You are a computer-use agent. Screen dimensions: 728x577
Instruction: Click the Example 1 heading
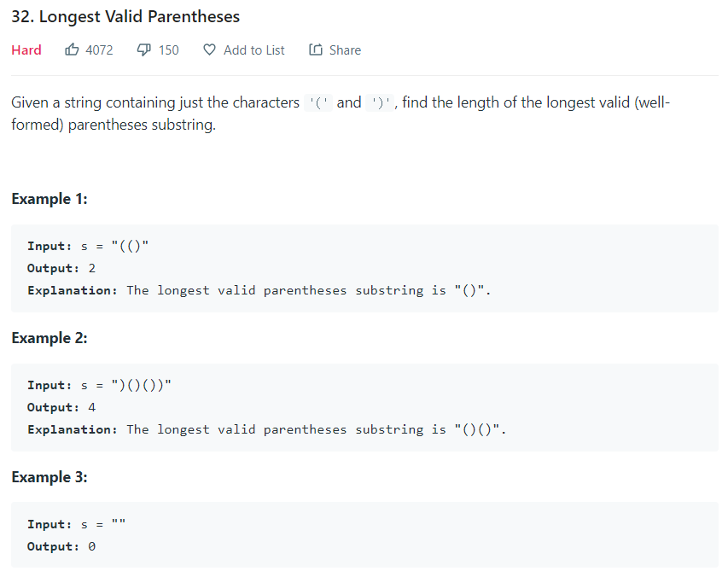pyautogui.click(x=50, y=199)
